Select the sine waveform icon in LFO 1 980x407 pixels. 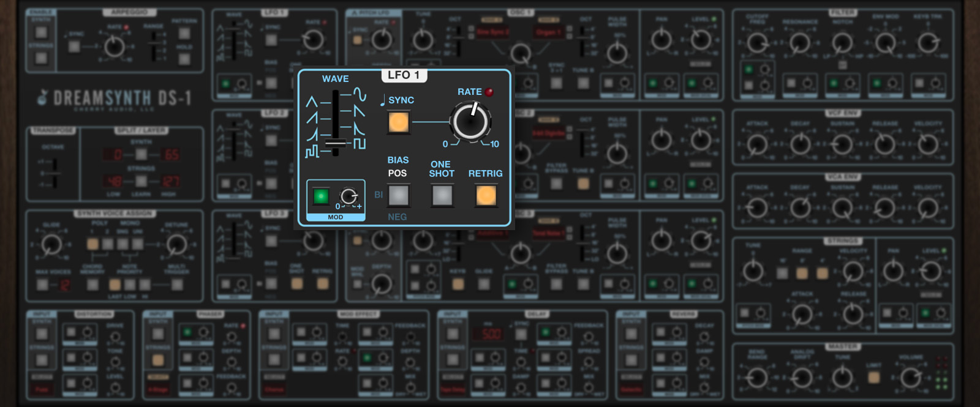[x=360, y=94]
